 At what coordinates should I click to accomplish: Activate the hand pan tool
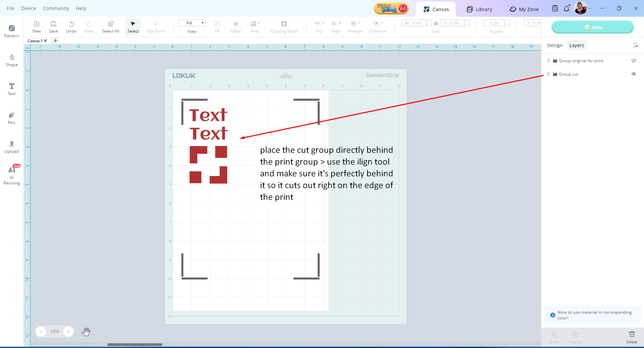click(x=86, y=332)
